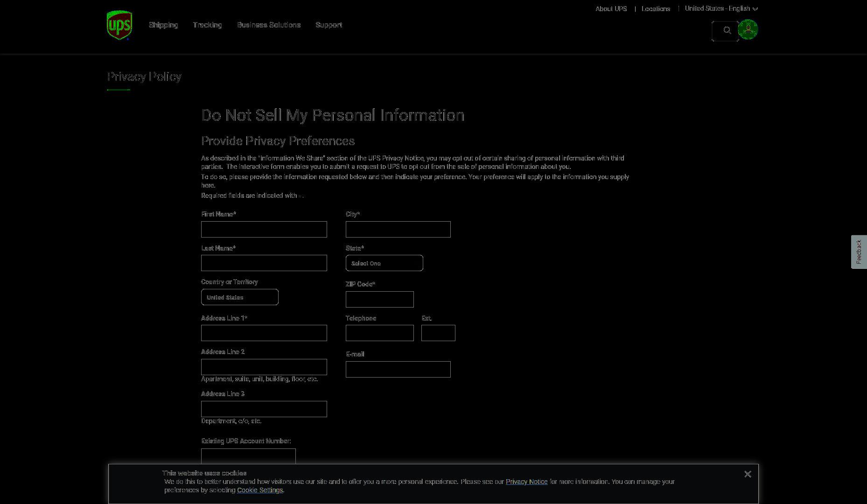Focus the ZIP Code field
The width and height of the screenshot is (867, 504).
pos(380,299)
